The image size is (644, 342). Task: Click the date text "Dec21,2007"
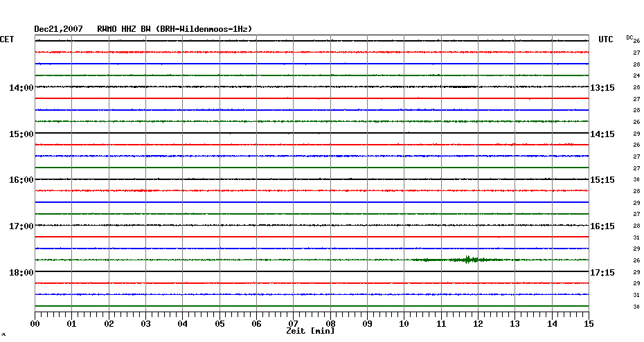tap(58, 29)
